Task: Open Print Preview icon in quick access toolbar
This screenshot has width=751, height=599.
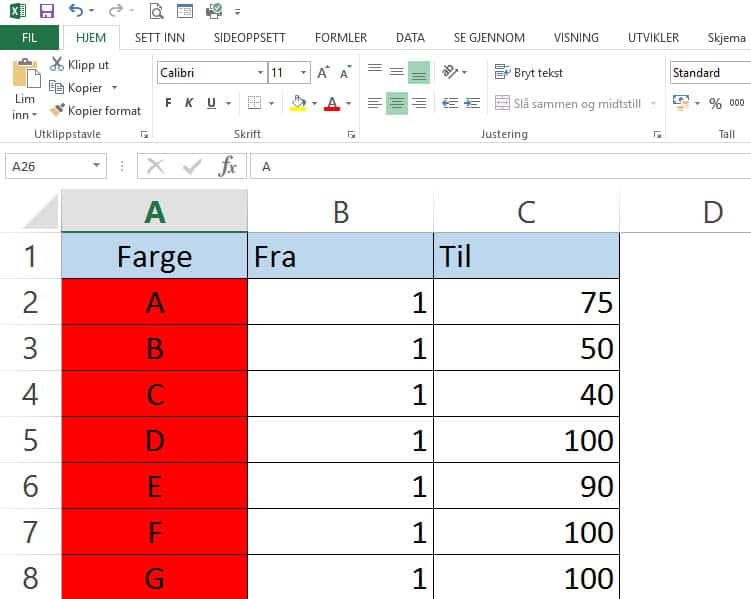Action: pyautogui.click(x=156, y=11)
